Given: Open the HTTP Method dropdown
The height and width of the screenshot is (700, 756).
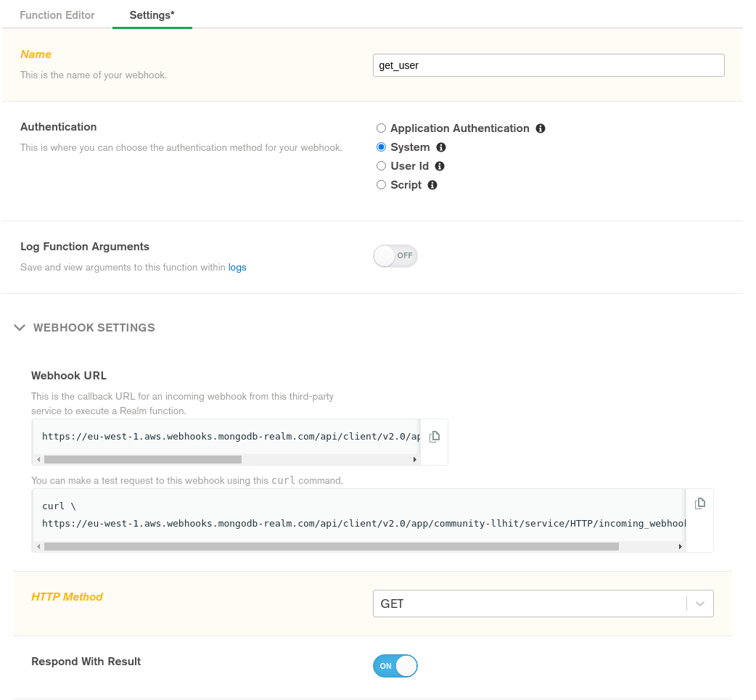Looking at the screenshot, I should click(543, 604).
